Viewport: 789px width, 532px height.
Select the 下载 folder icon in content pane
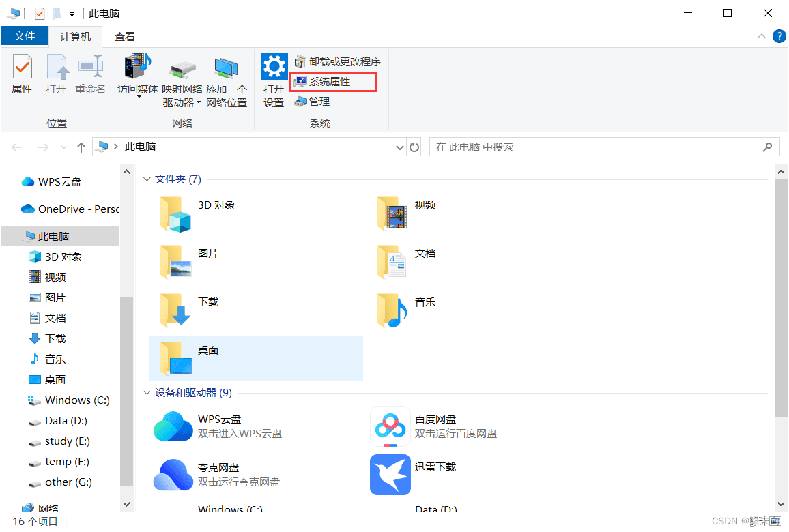point(175,310)
